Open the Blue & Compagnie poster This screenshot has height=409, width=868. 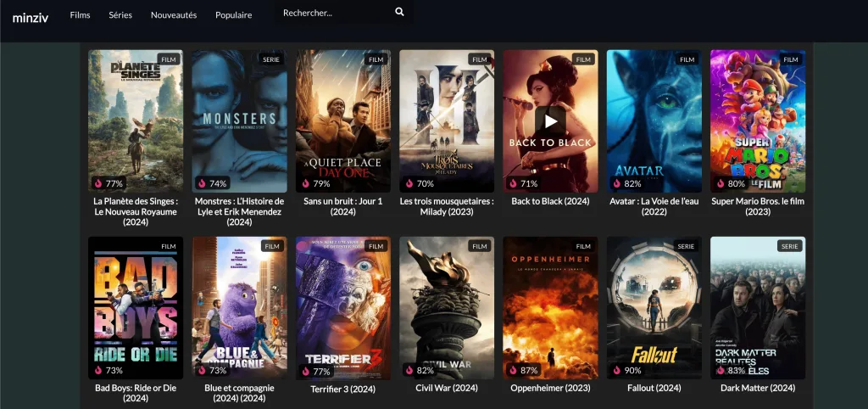[x=239, y=307]
